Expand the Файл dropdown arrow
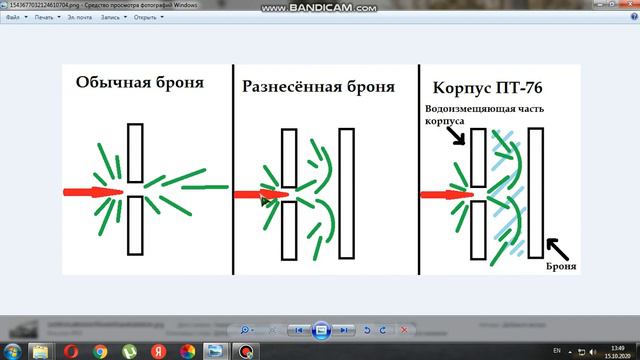The image size is (640, 360). coord(26,18)
